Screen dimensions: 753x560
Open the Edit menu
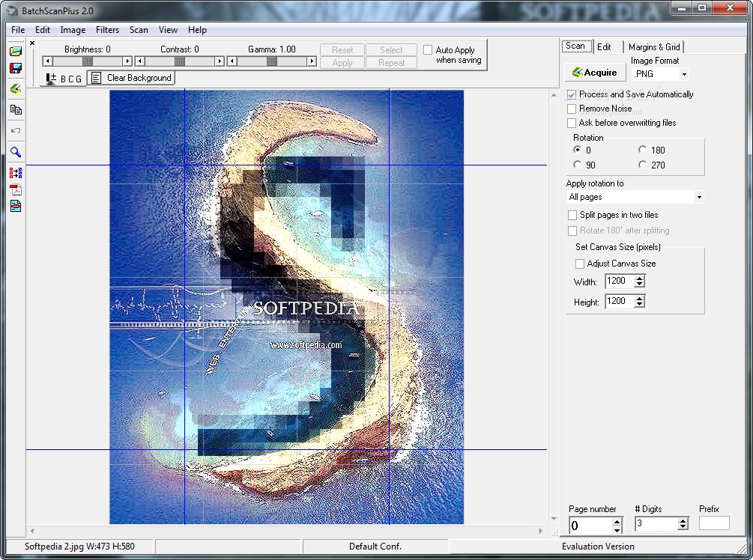coord(42,30)
